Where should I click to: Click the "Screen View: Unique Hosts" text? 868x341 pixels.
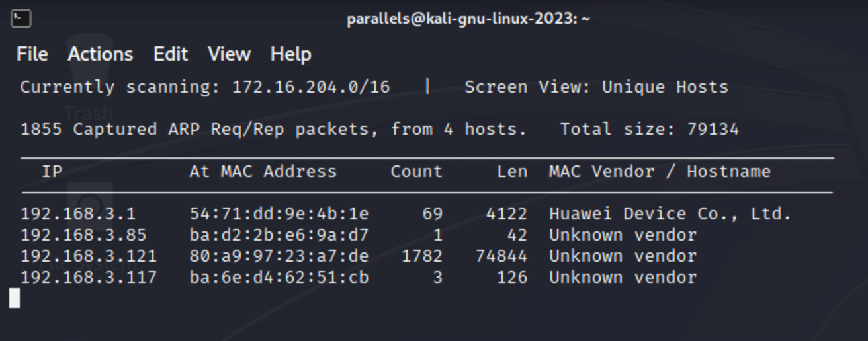coord(595,87)
